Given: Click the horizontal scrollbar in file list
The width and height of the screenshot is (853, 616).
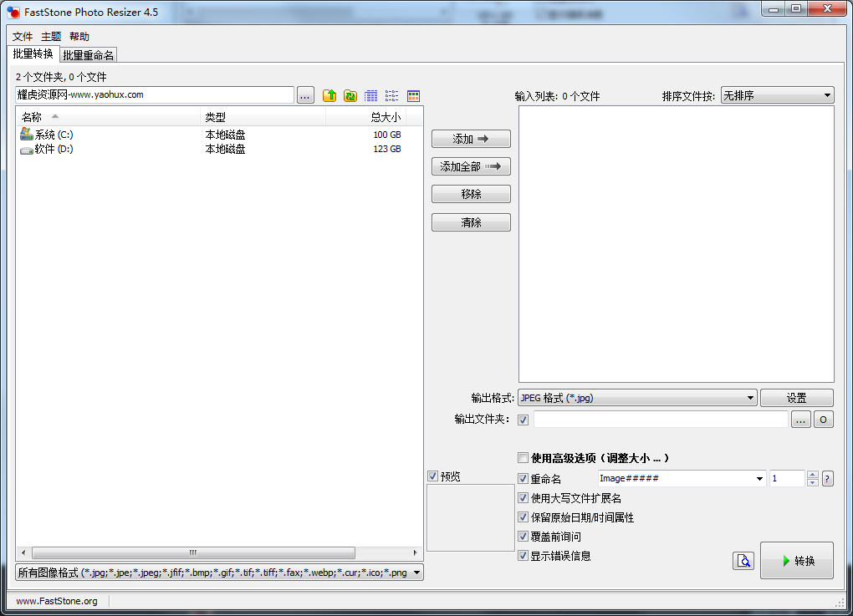Looking at the screenshot, I should (x=192, y=552).
